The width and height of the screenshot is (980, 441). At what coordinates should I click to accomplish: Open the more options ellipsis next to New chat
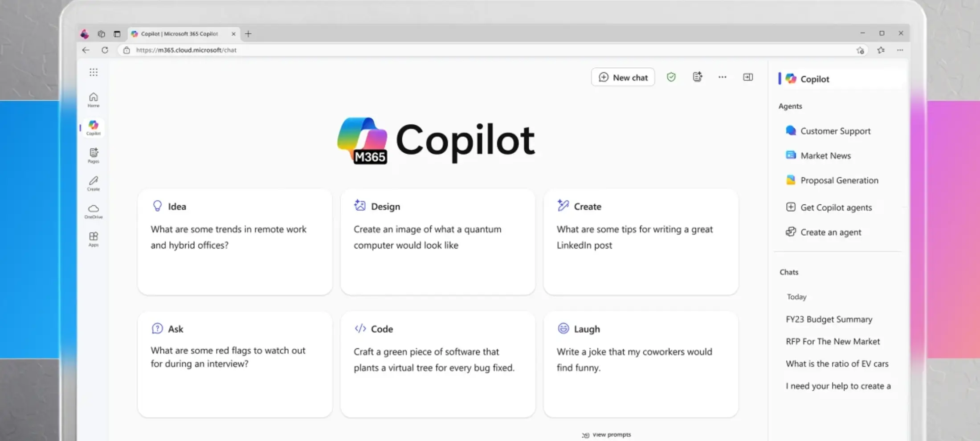pos(722,77)
